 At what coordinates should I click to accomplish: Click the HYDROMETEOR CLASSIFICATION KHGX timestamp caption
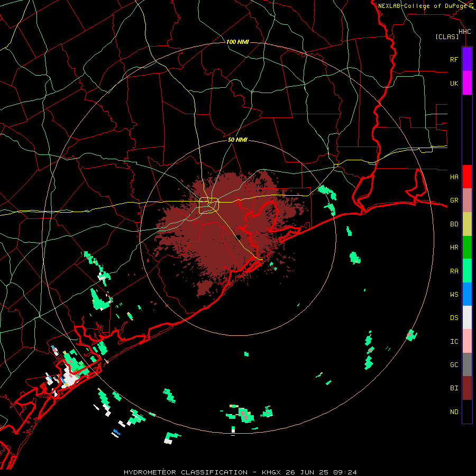[x=240, y=472]
